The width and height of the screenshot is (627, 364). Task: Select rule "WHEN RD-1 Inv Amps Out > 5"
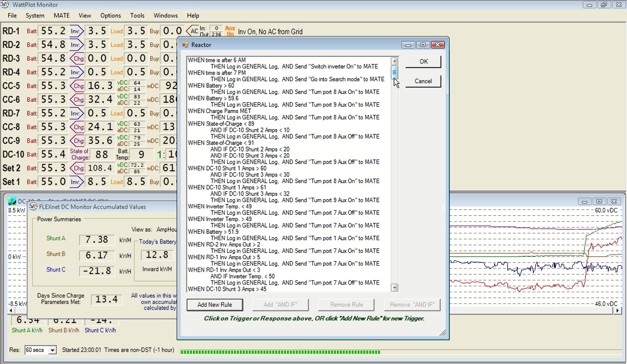coord(224,257)
